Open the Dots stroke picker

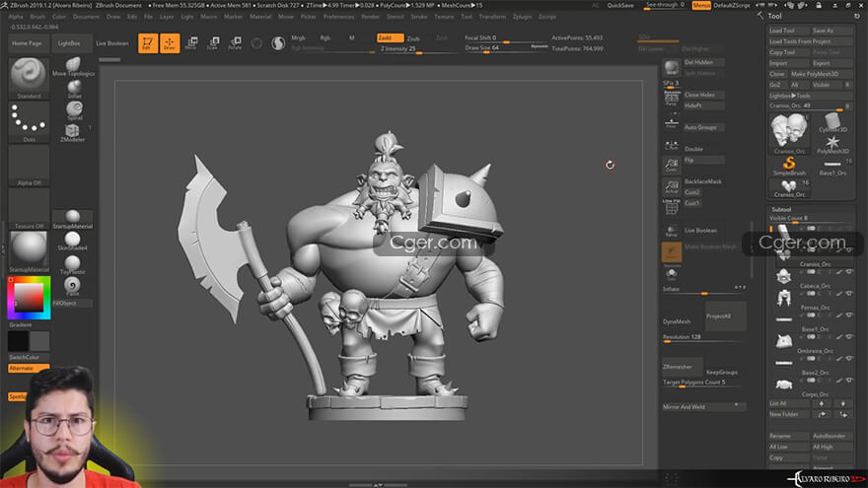(x=29, y=121)
